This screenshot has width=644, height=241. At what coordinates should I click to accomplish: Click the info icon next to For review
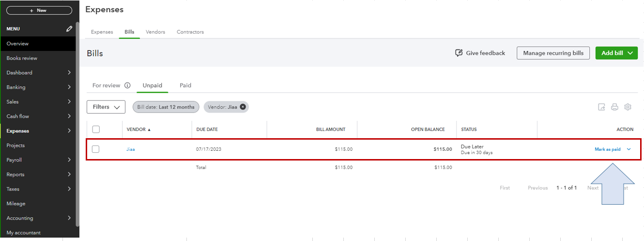pos(127,85)
